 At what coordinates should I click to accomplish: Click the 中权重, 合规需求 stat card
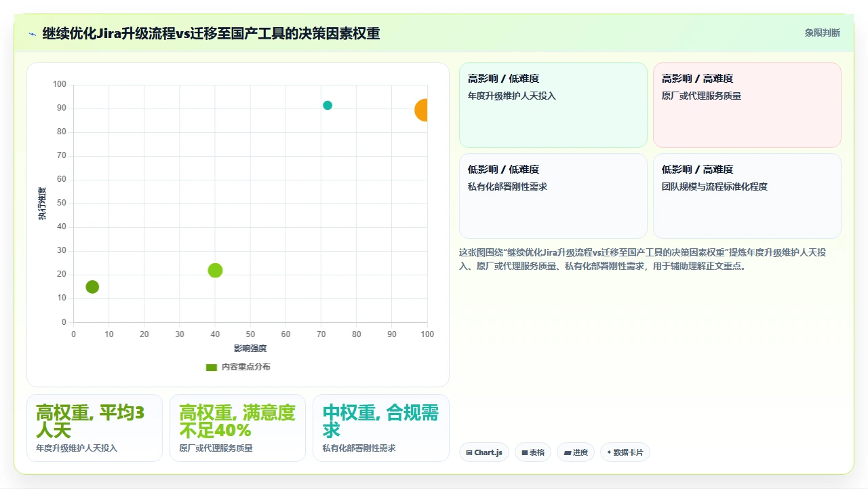coord(381,428)
